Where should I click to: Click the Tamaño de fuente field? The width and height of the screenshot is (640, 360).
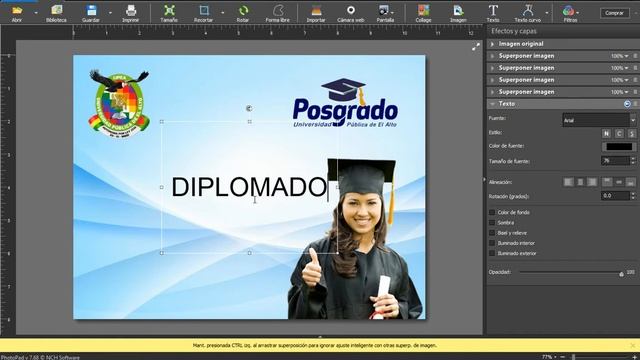pyautogui.click(x=616, y=161)
